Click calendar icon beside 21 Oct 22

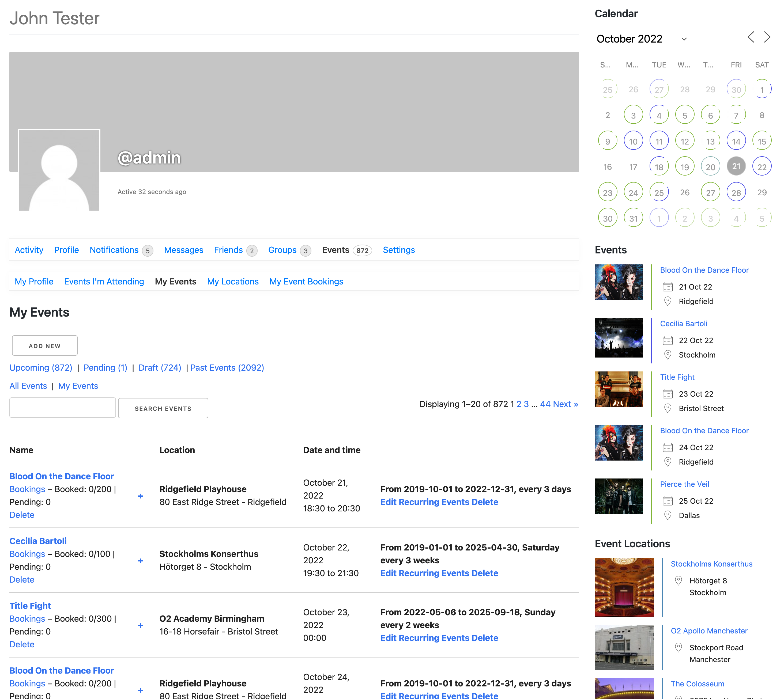pyautogui.click(x=668, y=287)
